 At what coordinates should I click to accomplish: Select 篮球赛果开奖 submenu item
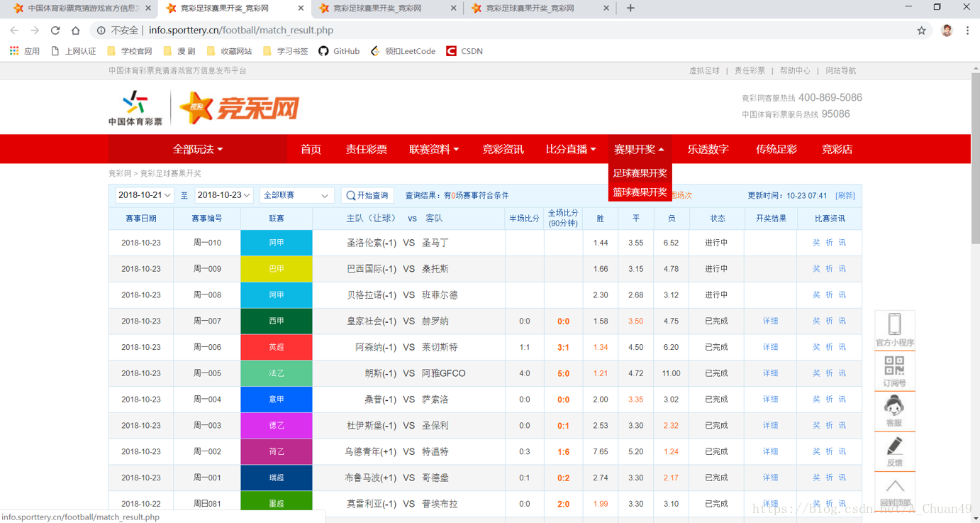[640, 192]
